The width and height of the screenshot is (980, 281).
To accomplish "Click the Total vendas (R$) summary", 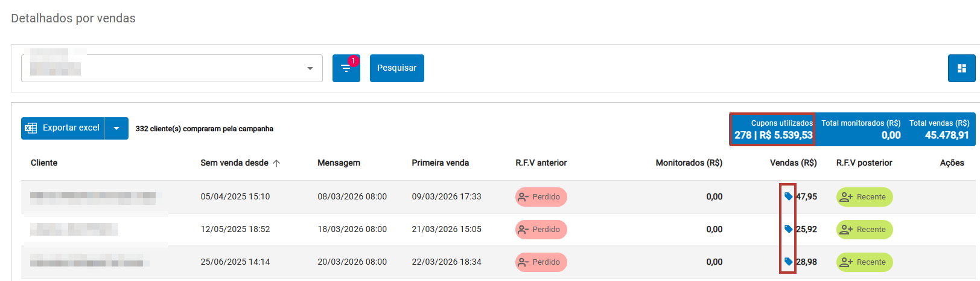I will (939, 129).
